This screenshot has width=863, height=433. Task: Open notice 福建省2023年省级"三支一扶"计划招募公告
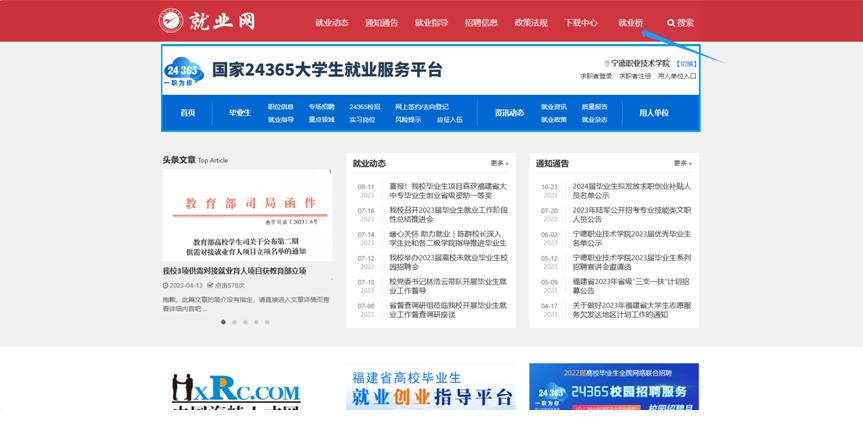[631, 286]
